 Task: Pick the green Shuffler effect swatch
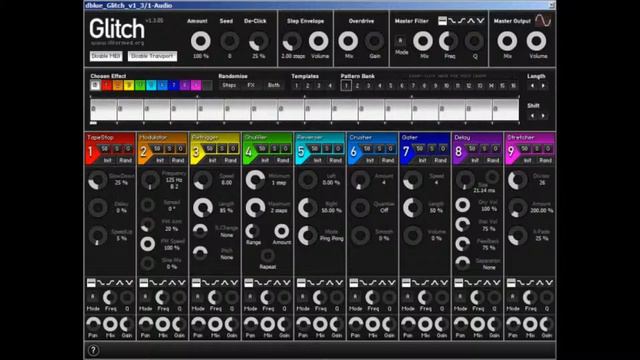point(140,85)
